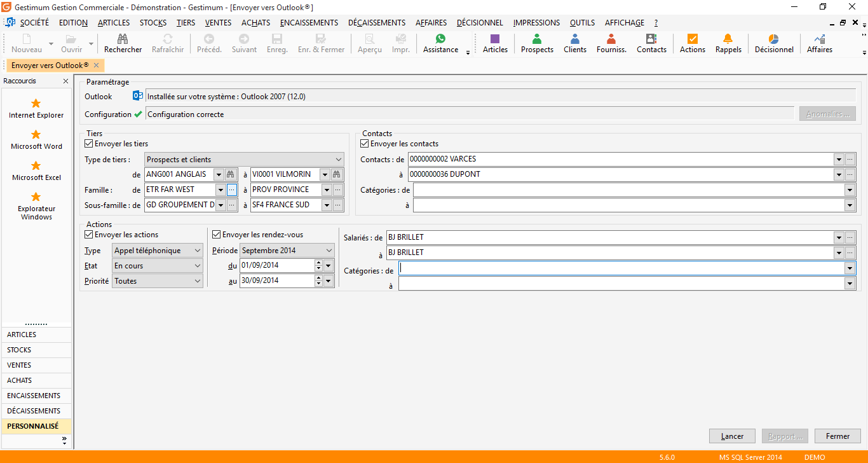
Task: Click the salariés Catégories de input field
Action: [x=621, y=268]
